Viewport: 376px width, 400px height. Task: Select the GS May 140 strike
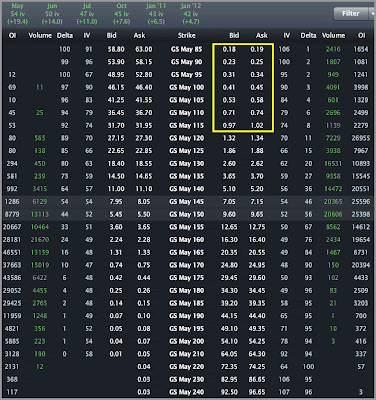click(187, 189)
